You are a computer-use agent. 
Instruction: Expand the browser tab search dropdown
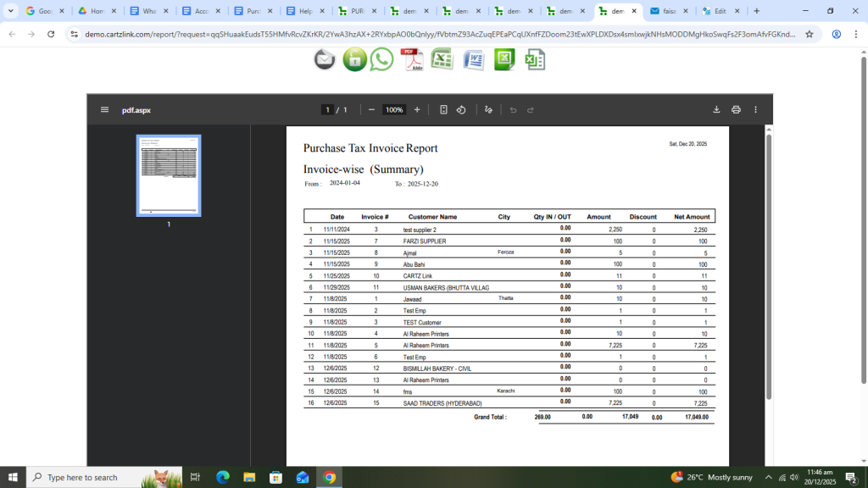(x=11, y=11)
